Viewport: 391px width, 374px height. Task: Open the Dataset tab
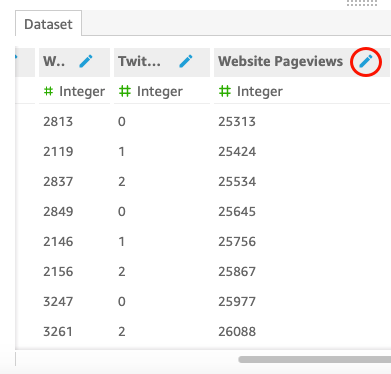click(x=48, y=24)
